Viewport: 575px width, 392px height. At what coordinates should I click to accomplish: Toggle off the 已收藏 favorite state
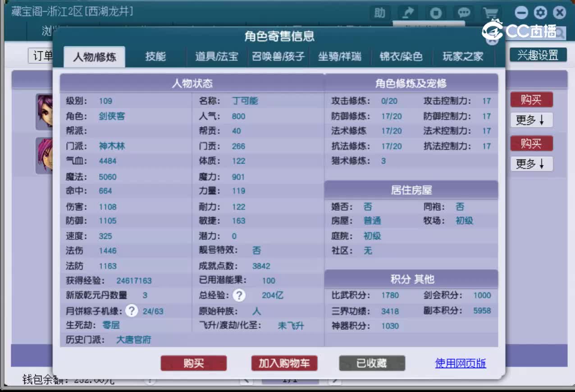coord(372,363)
